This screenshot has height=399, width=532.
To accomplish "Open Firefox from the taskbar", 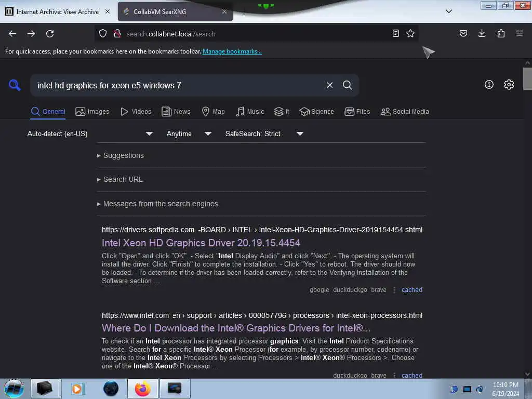I will 143,389.
